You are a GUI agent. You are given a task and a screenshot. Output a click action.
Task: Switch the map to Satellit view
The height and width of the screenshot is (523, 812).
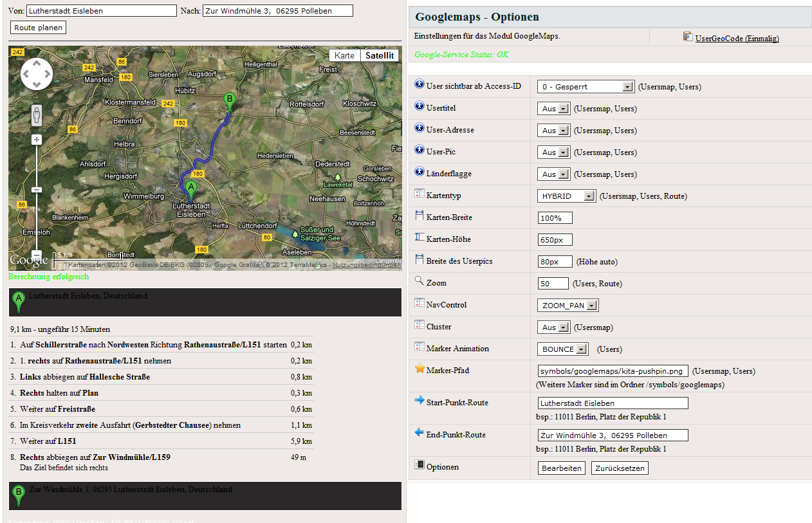(x=379, y=55)
